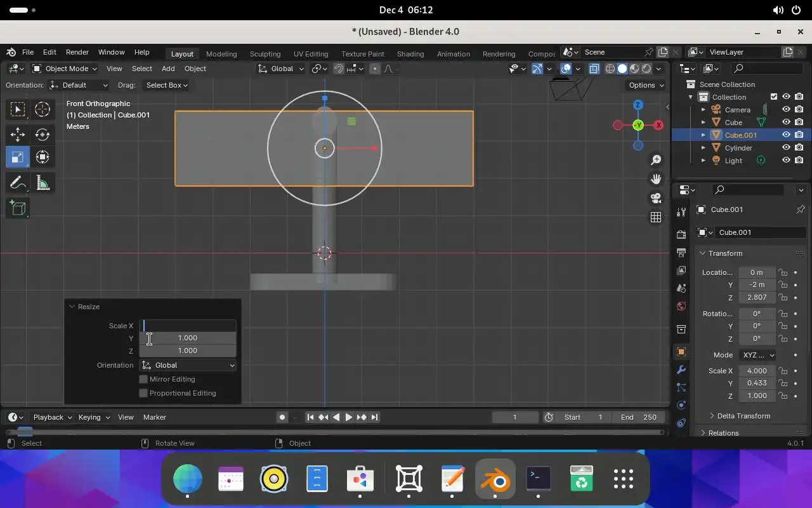Click the viewport zoom magnifier icon
Screen dimensions: 812x508
tap(656, 160)
